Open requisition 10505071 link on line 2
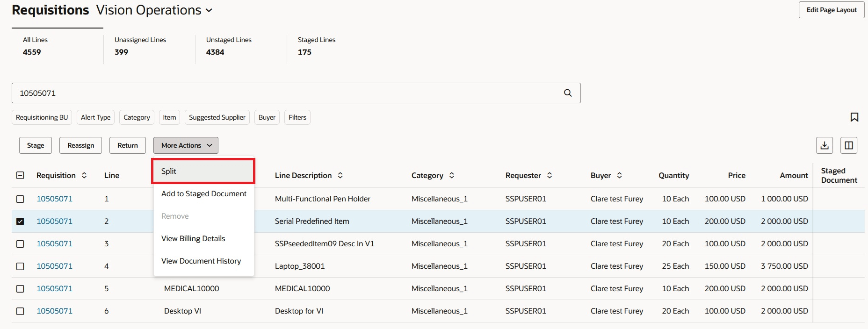 point(55,221)
